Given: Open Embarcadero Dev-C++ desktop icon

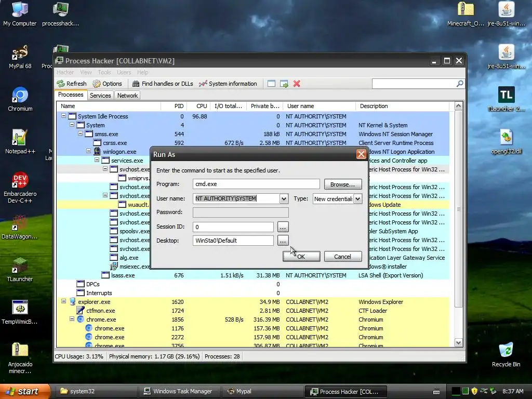Looking at the screenshot, I should [x=20, y=188].
